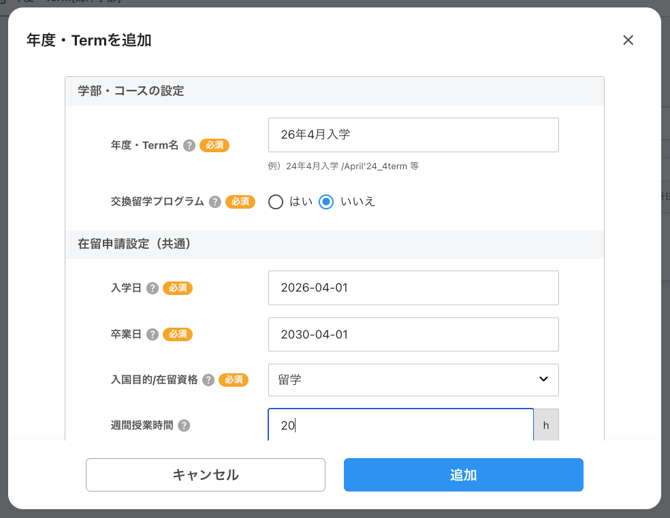670x518 pixels.
Task: Focus the 入学日 date field
Action: (x=413, y=288)
